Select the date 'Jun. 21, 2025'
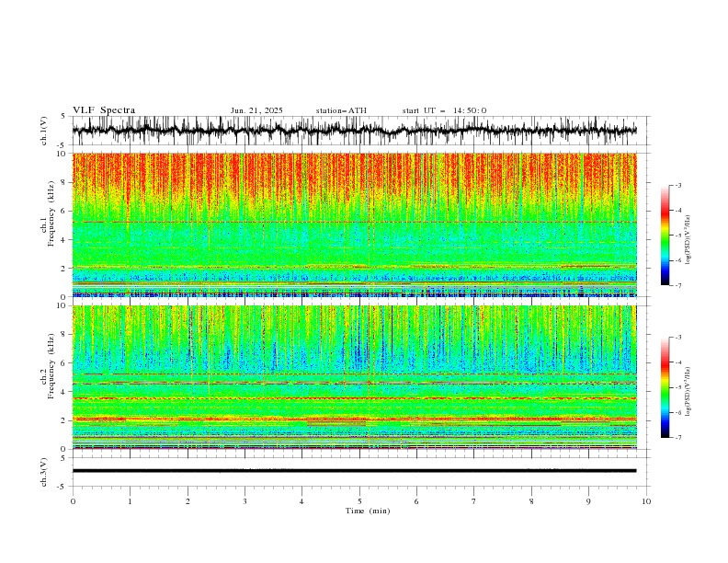The height and width of the screenshot is (563, 728). coord(256,110)
